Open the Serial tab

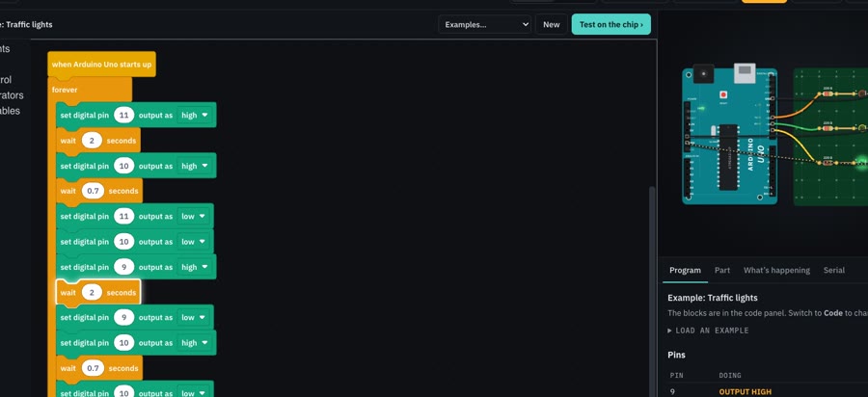[833, 271]
